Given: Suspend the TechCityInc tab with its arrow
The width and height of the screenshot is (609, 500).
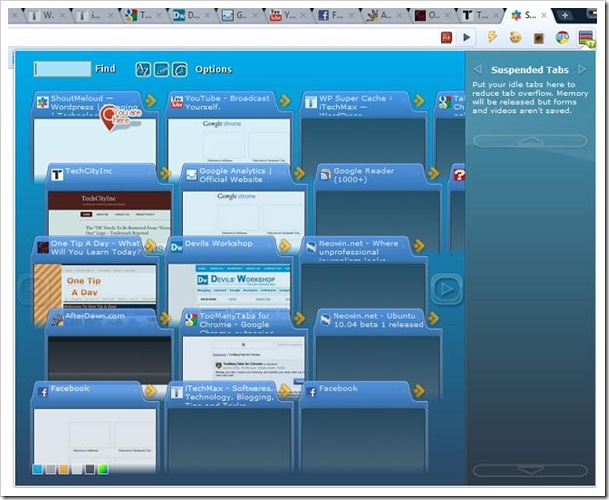Looking at the screenshot, I should coord(165,173).
